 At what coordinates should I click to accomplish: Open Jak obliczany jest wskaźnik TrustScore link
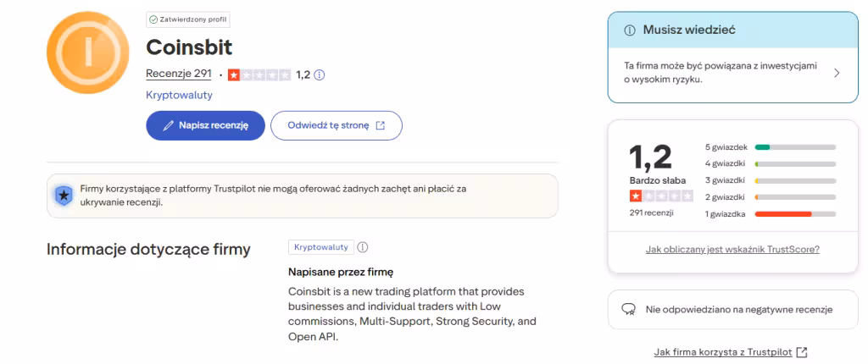(732, 250)
